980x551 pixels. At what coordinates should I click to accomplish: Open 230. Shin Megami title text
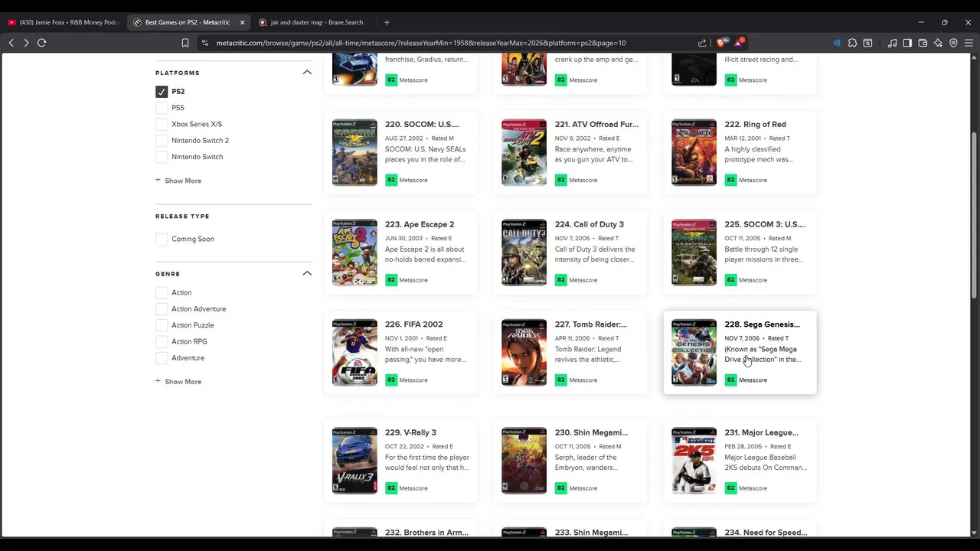pos(591,432)
